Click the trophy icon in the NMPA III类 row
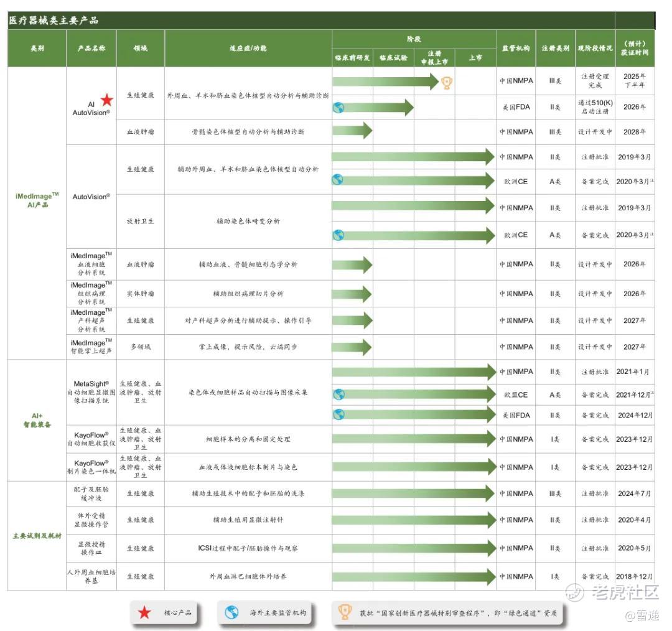The height and width of the screenshot is (631, 672). (x=447, y=83)
